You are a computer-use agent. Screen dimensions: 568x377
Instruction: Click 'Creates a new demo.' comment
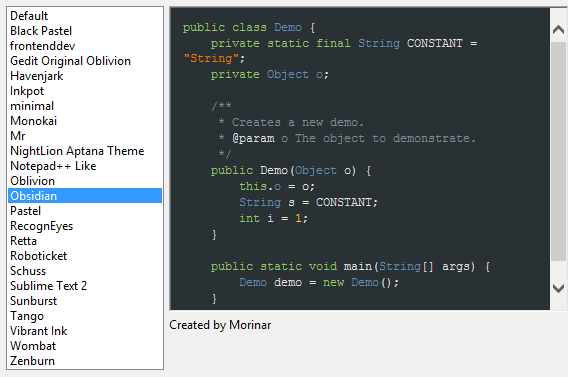(x=298, y=122)
